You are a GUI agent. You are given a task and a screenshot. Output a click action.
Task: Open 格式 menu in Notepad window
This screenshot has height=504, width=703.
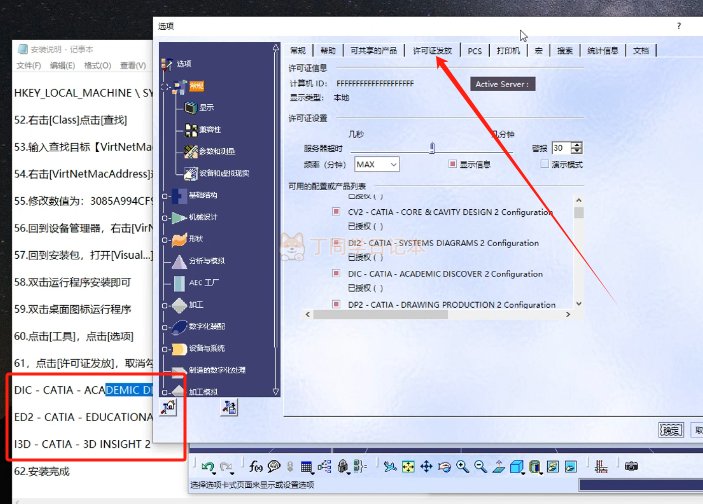coord(98,65)
